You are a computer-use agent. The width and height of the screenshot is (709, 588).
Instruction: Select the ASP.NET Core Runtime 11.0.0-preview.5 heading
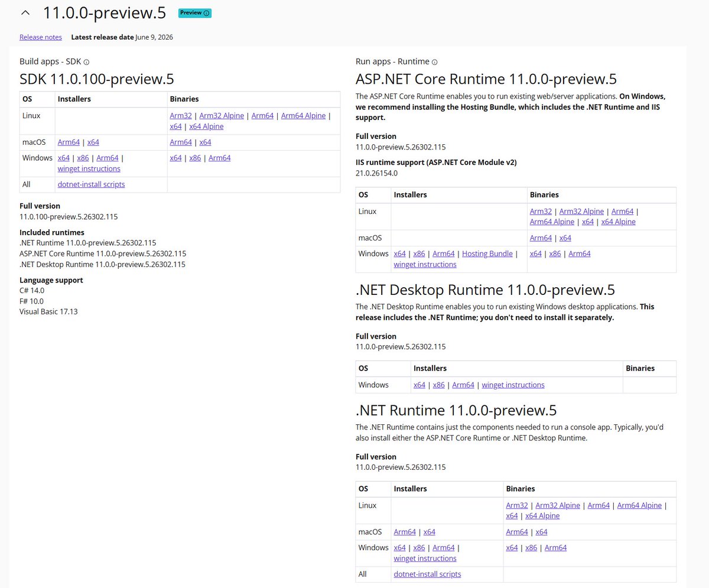(486, 79)
